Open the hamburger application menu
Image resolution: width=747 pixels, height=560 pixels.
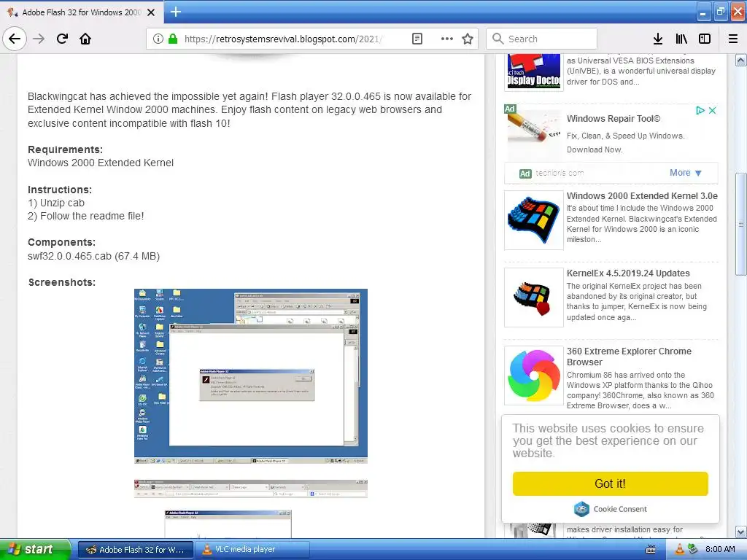(x=733, y=39)
